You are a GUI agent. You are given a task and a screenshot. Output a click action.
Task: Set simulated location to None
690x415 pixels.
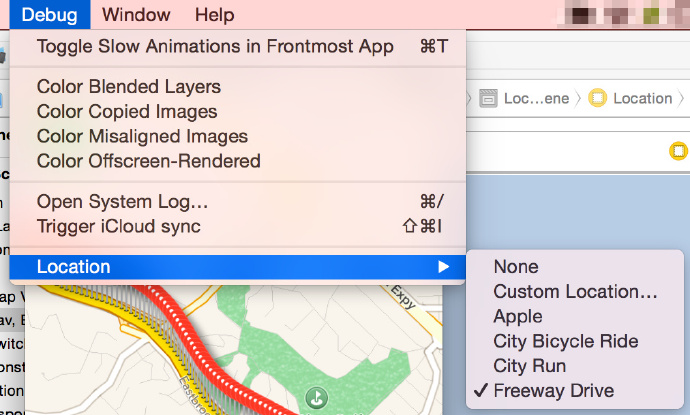(516, 267)
